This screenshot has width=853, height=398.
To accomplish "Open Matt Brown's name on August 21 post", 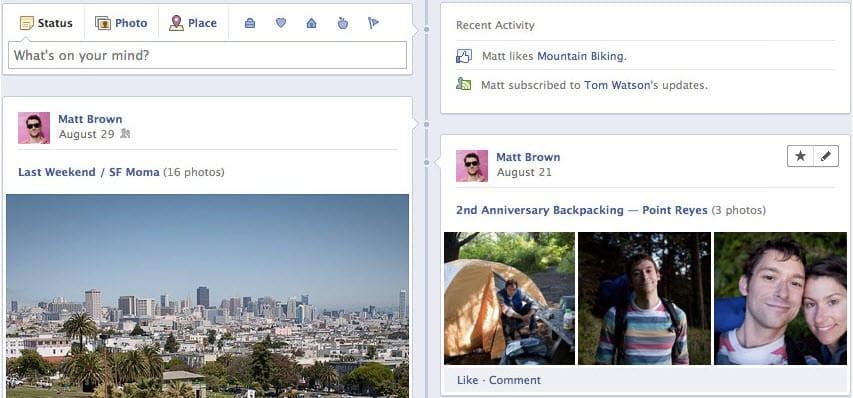I will point(528,157).
